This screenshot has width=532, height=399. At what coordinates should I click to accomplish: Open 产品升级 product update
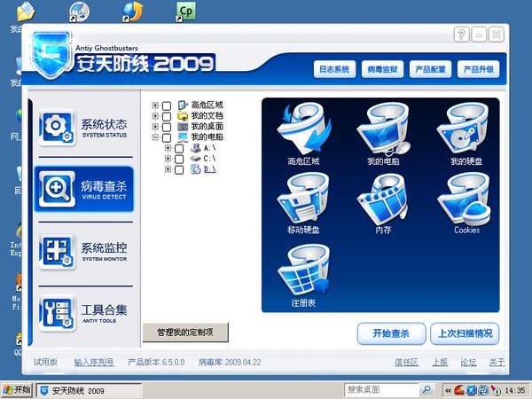[479, 69]
